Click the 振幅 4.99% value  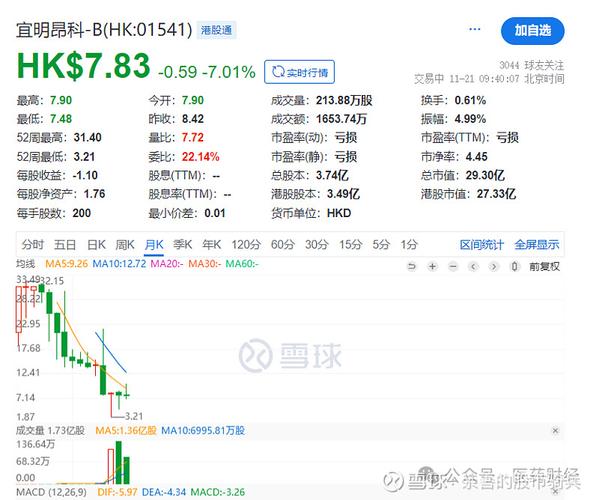[x=470, y=119]
